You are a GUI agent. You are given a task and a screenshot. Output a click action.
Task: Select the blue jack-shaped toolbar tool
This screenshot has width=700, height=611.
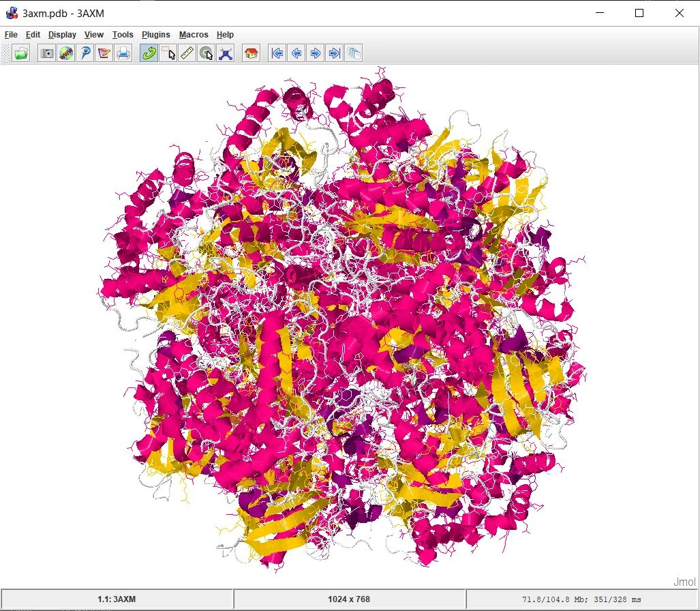click(225, 53)
